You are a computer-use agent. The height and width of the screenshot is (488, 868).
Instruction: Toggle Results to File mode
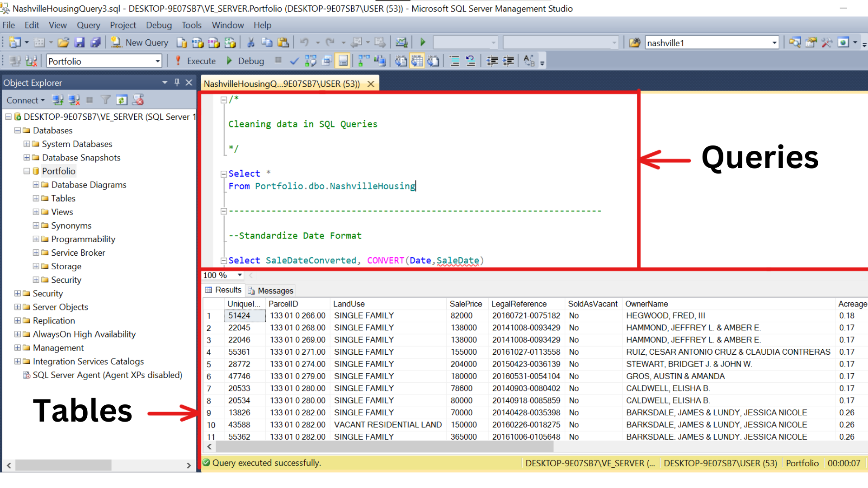coord(433,61)
